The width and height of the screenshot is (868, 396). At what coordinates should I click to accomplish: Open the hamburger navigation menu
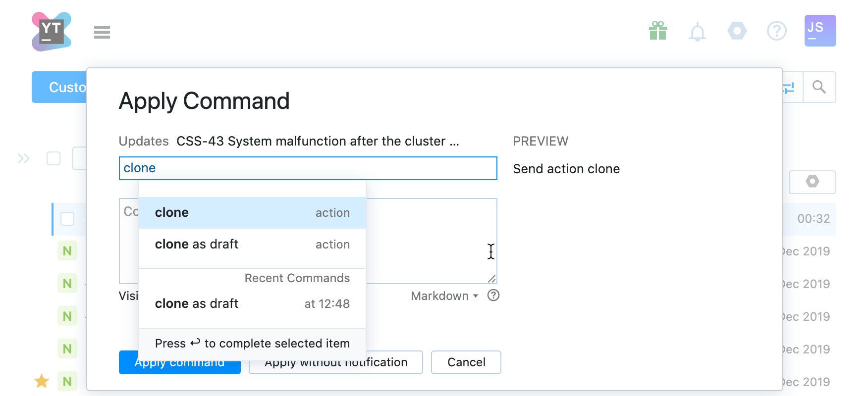point(102,32)
